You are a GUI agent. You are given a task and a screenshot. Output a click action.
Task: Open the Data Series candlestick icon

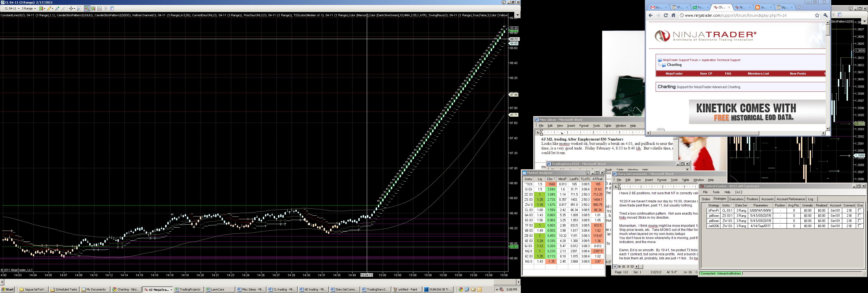coord(93,8)
